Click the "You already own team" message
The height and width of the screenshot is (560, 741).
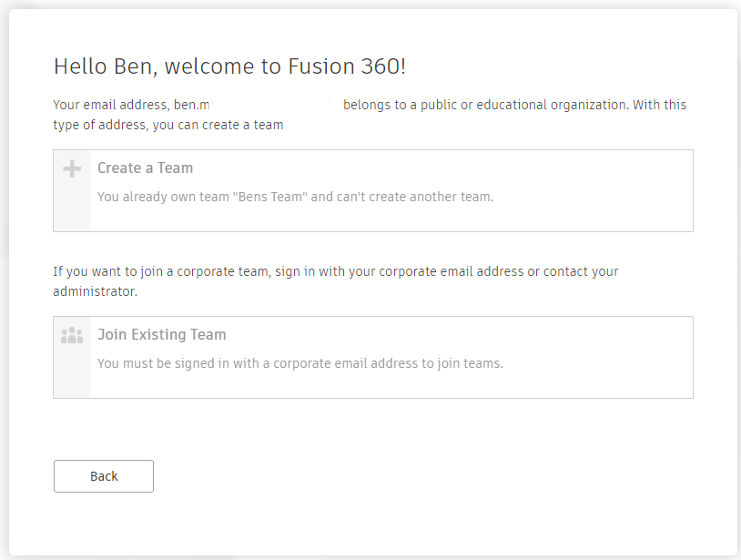coord(295,197)
